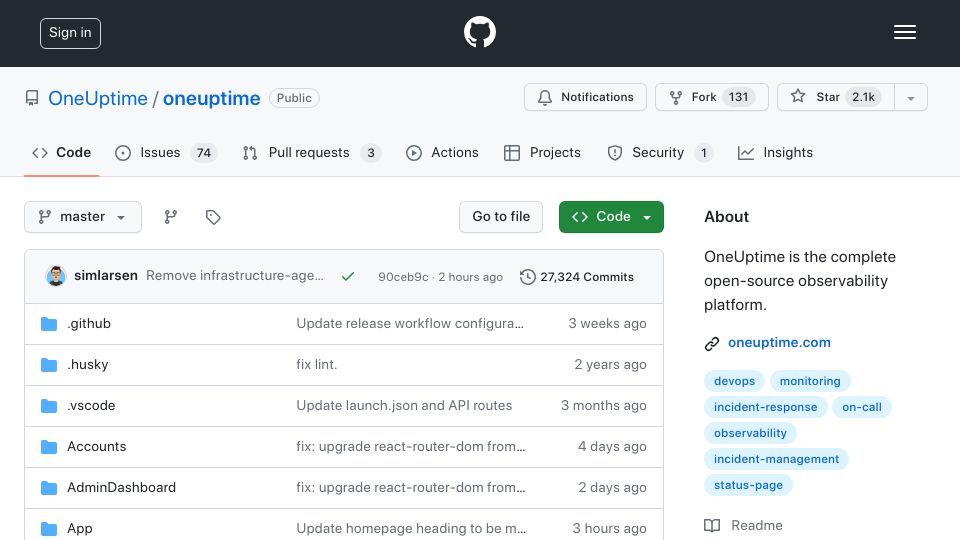The height and width of the screenshot is (540, 960).
Task: Click the folder icon beside App
Action: point(49,529)
